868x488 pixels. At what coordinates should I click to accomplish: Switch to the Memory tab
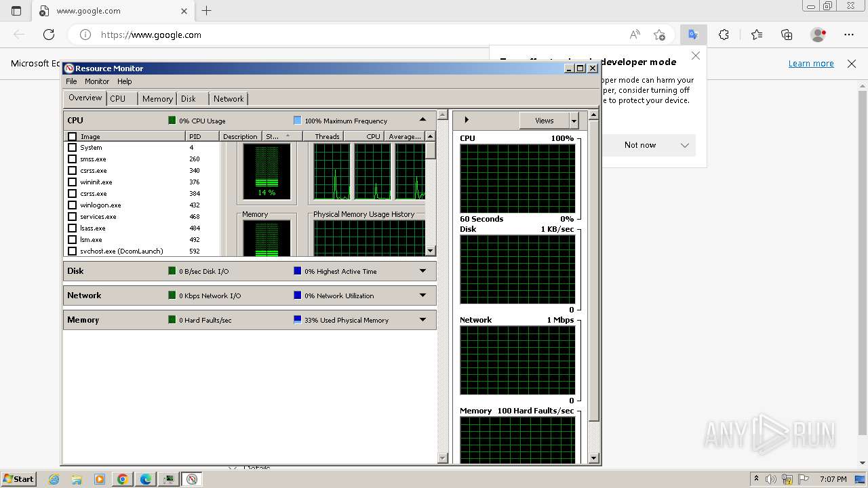point(157,99)
